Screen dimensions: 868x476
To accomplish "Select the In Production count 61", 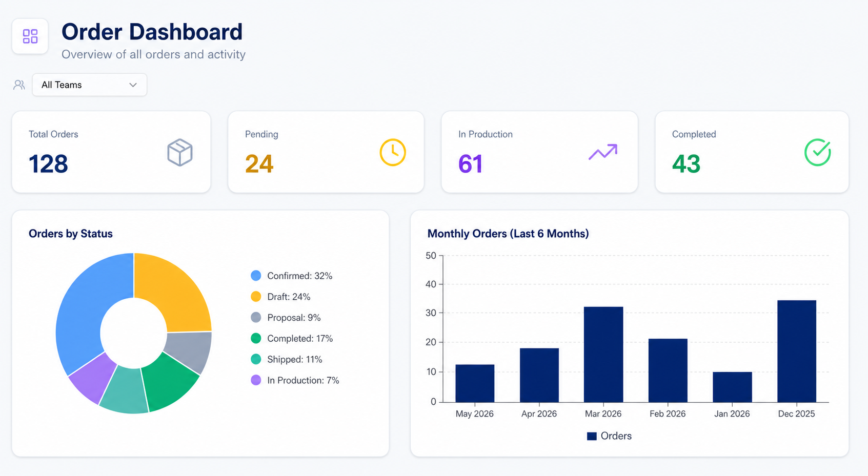I will coord(471,164).
